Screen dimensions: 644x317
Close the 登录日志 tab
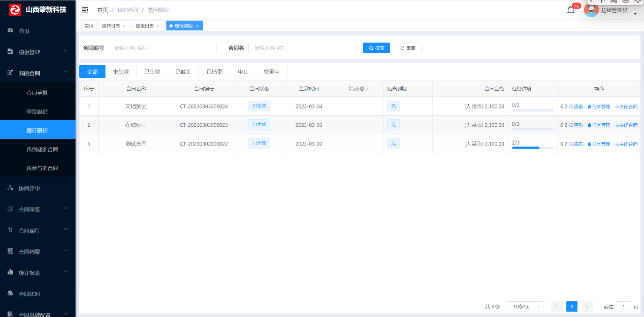point(158,26)
